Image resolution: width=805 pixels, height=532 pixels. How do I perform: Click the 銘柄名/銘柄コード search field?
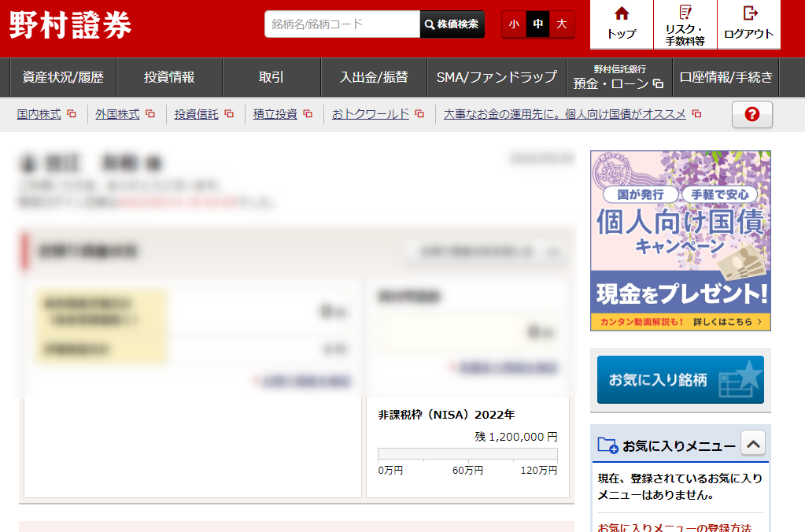click(x=342, y=24)
